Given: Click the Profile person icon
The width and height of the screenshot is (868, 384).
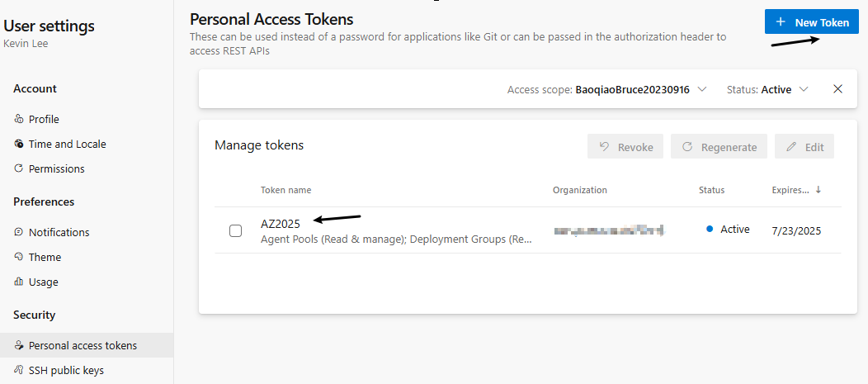Looking at the screenshot, I should click(x=19, y=119).
